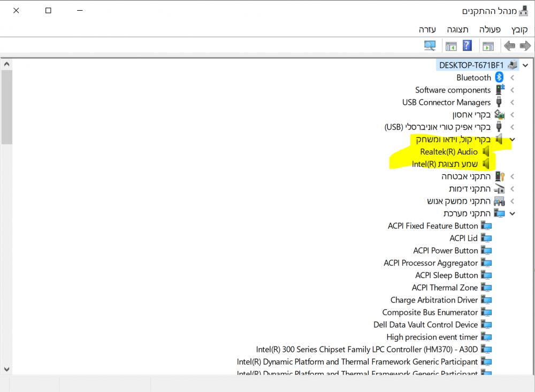Click the Software components icon
The image size is (535, 392).
(500, 90)
